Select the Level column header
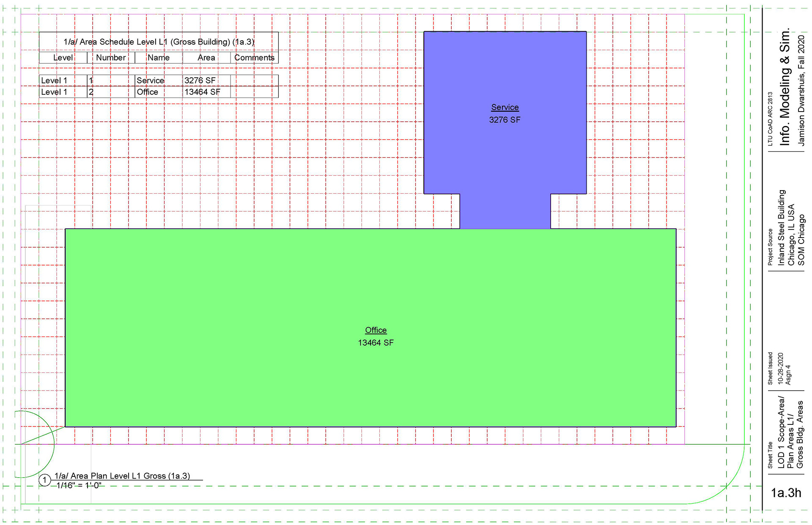Viewport: 812px width, 525px height. 63,58
